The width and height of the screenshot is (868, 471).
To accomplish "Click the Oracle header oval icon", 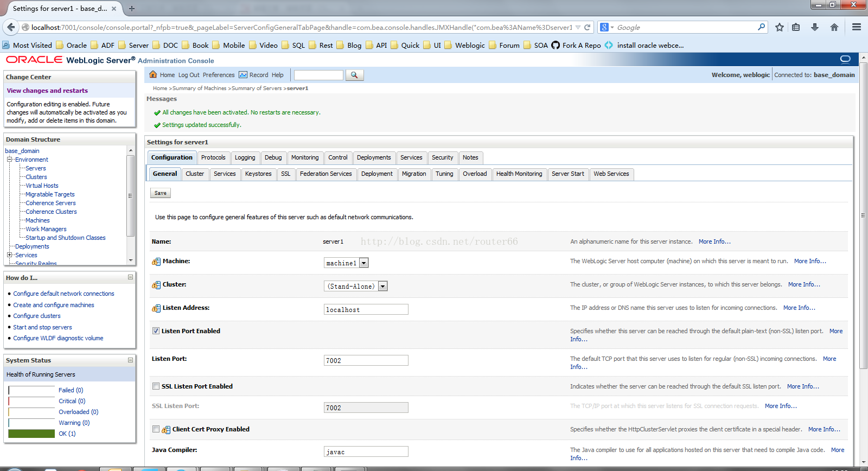I will coord(845,59).
